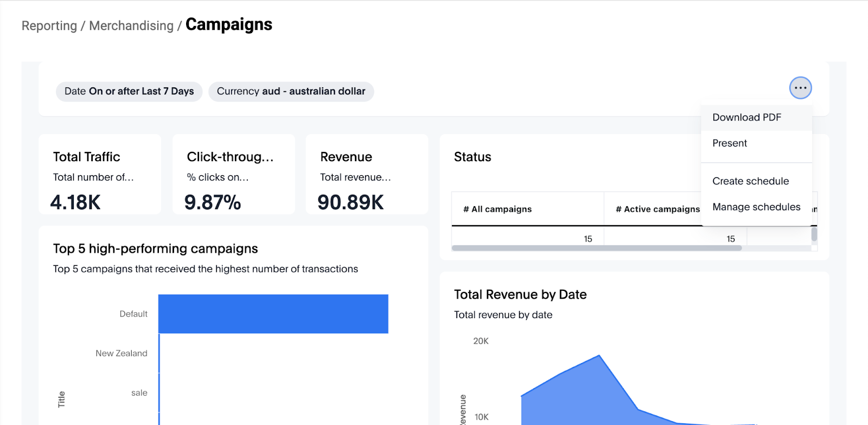868x425 pixels.
Task: Click the New Zealand axis label
Action: point(122,353)
